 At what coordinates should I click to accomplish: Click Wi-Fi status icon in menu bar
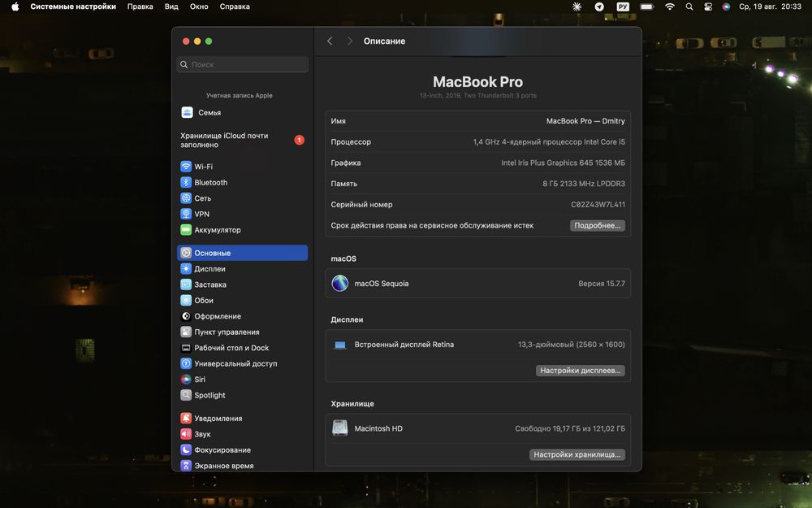coord(670,7)
